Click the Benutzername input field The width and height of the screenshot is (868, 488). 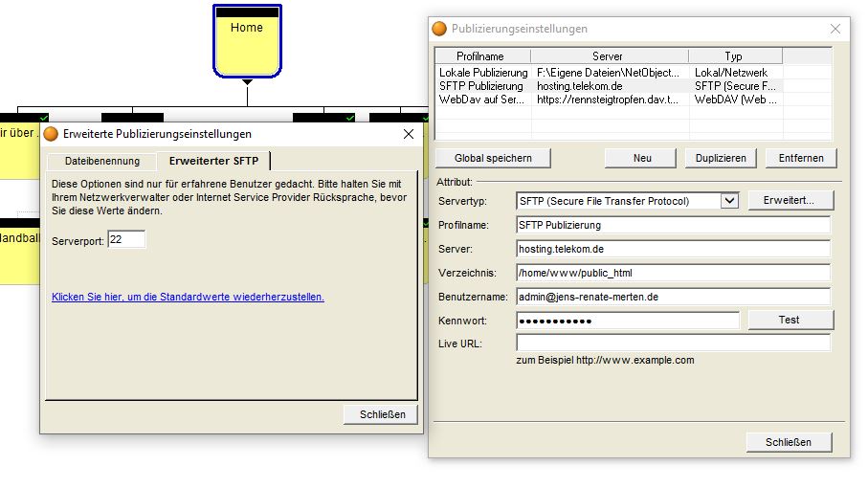pos(673,297)
